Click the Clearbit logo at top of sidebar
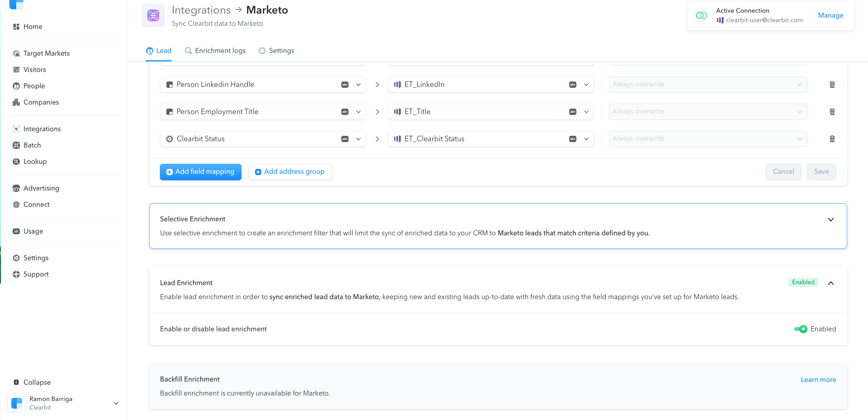 click(16, 4)
